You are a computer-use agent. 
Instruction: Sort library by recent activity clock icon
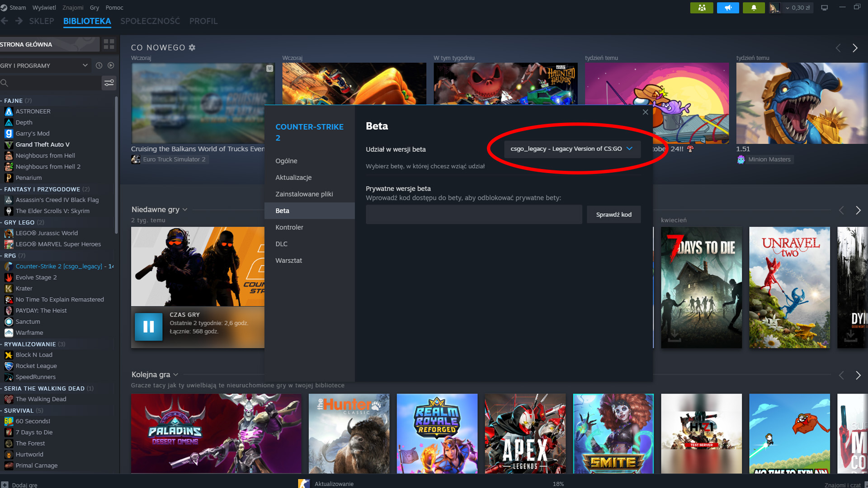[x=99, y=66]
